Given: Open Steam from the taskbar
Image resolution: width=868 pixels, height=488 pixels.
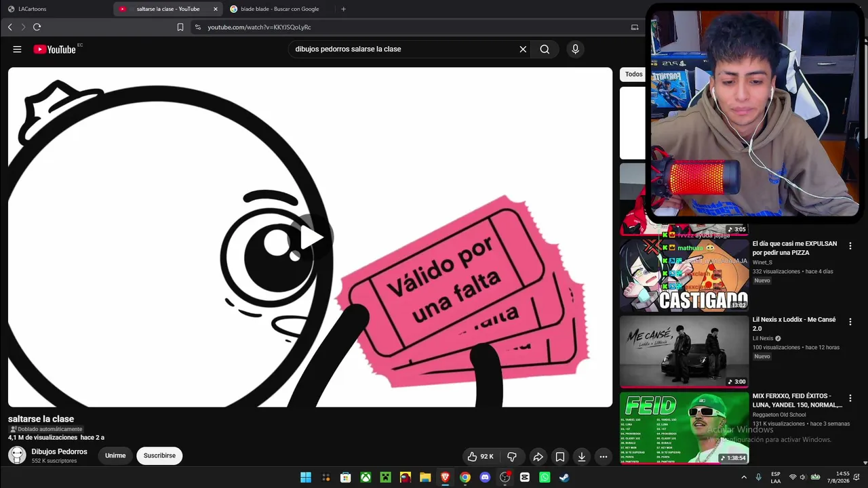Looking at the screenshot, I should 564,477.
